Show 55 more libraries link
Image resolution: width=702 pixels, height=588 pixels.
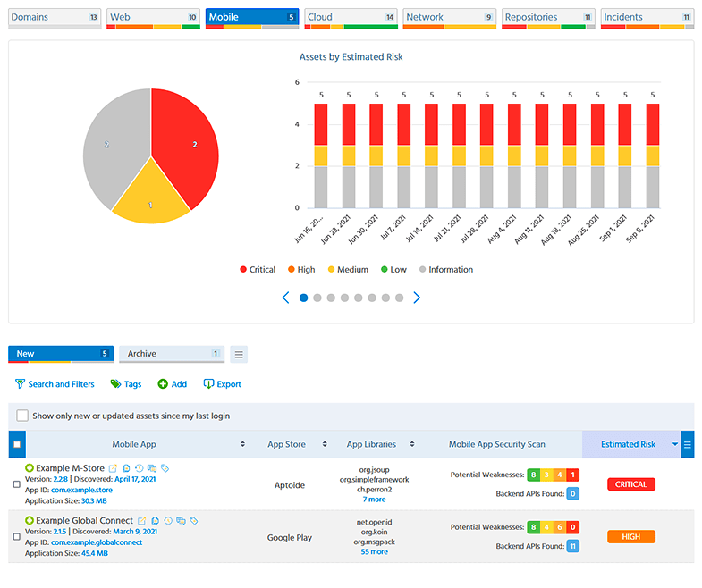click(375, 551)
